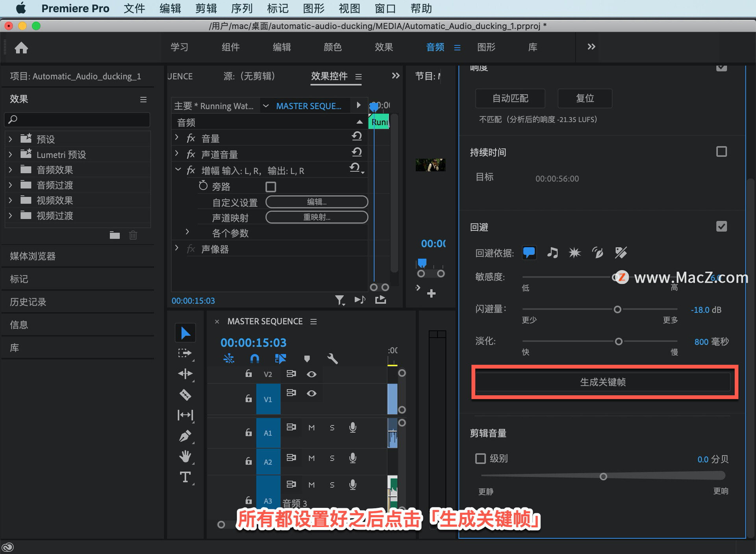Adjust the 剪辑音量 level slider handle
Screen dimensions: 756x554
(x=603, y=476)
